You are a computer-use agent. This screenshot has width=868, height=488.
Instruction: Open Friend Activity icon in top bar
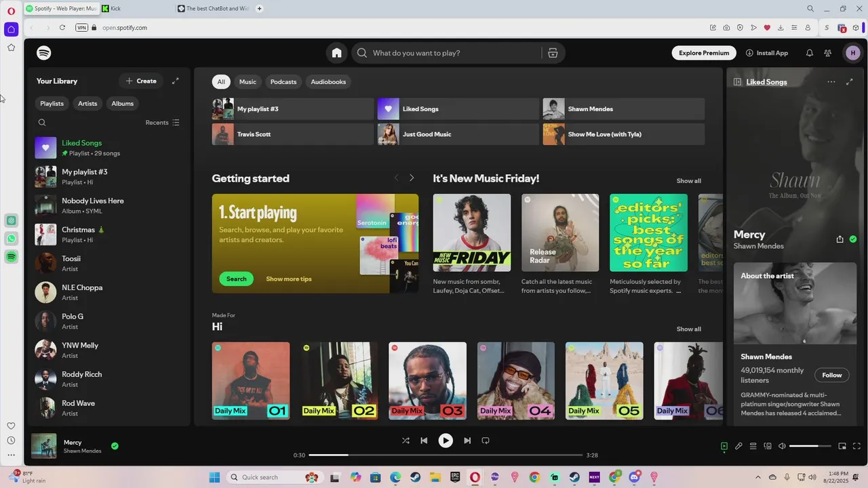pyautogui.click(x=828, y=53)
